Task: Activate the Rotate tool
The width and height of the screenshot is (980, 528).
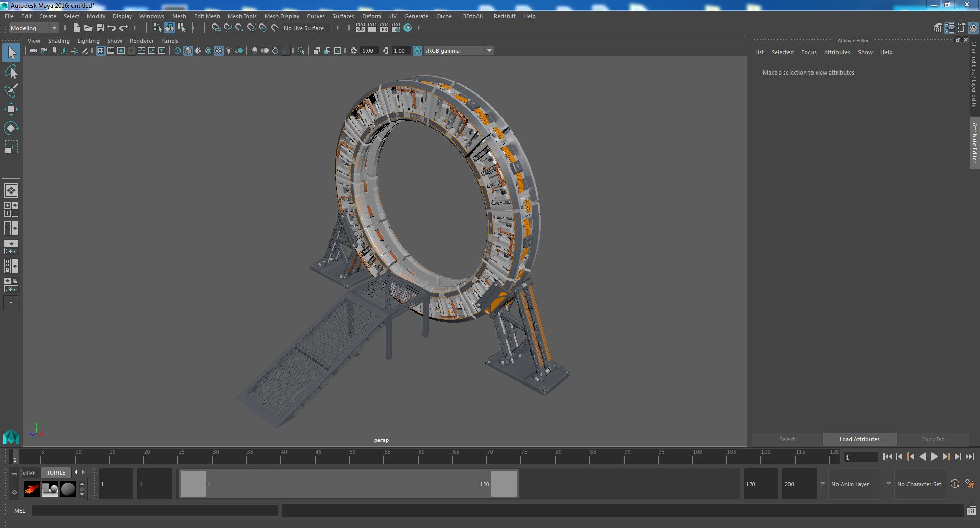Action: 11,128
